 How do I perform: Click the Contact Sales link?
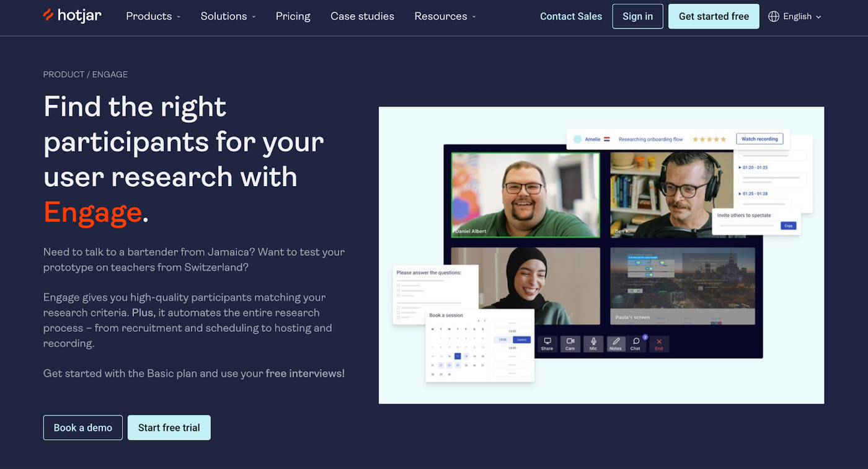(x=571, y=17)
